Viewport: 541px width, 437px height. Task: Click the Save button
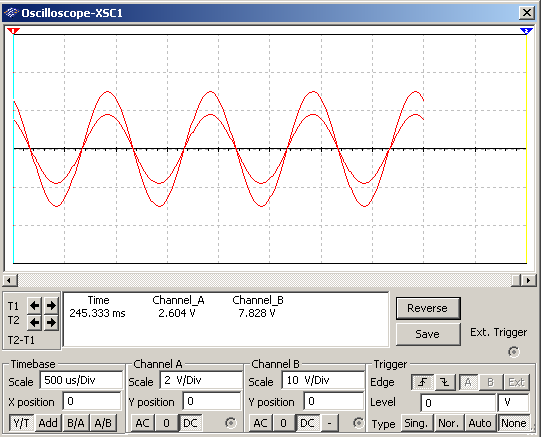tap(428, 334)
